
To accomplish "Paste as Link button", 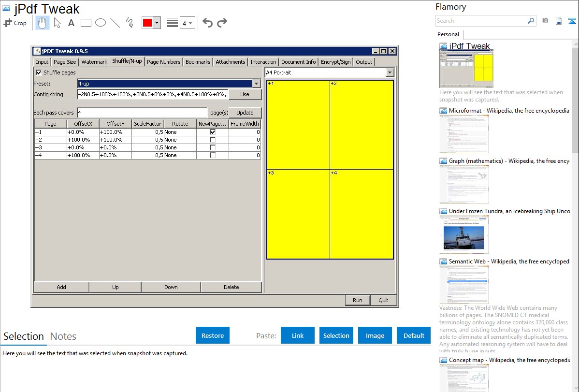I will [x=298, y=335].
